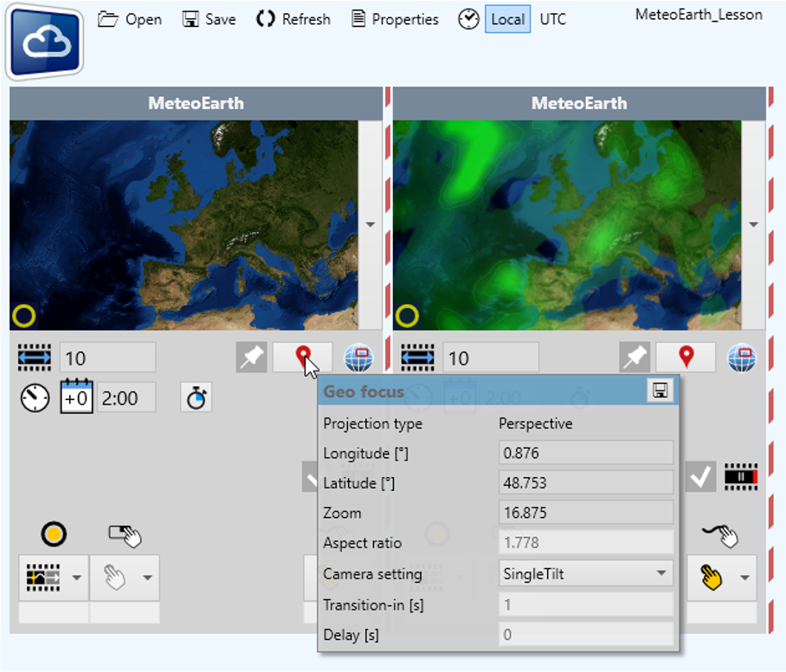786x672 pixels.
Task: Expand dropdown arrow beside left map
Action: 370,224
